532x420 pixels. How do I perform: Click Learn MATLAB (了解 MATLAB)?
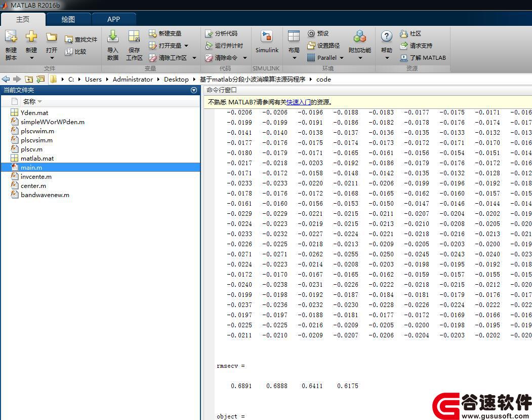(423, 58)
